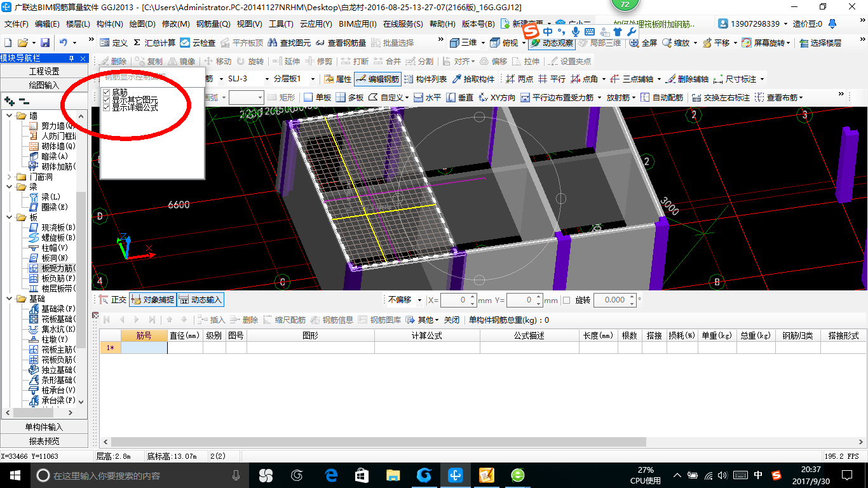Toggle 动态输入 dynamic input
Screen dimensions: 868x488
(200, 300)
